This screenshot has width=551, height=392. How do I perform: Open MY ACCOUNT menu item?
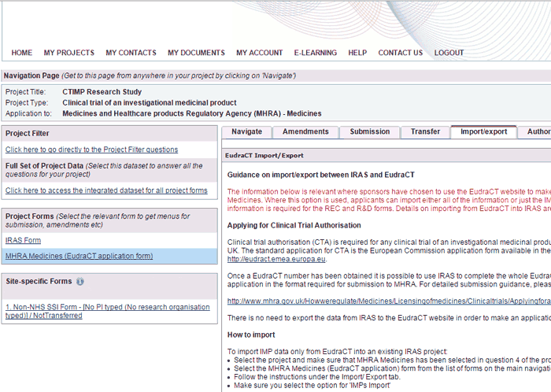tap(260, 53)
